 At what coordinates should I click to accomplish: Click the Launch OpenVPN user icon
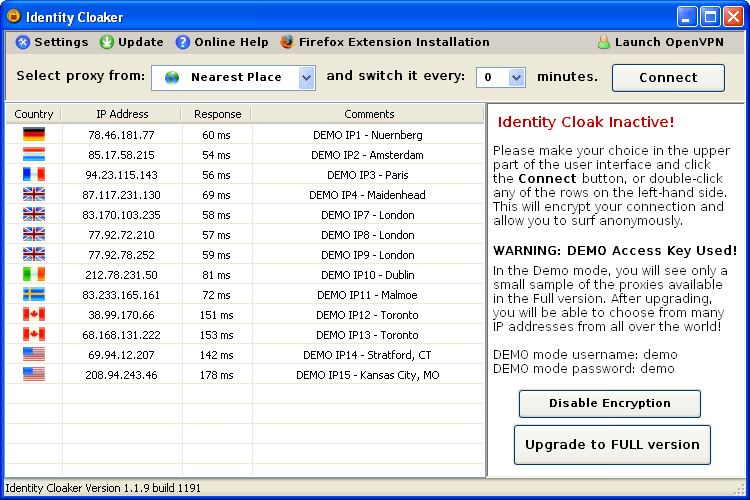point(604,42)
